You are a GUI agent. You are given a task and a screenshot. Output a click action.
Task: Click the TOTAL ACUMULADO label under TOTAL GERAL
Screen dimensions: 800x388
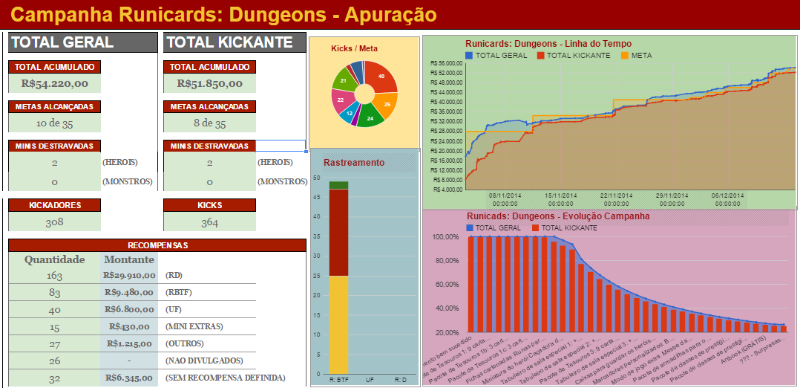pyautogui.click(x=55, y=67)
